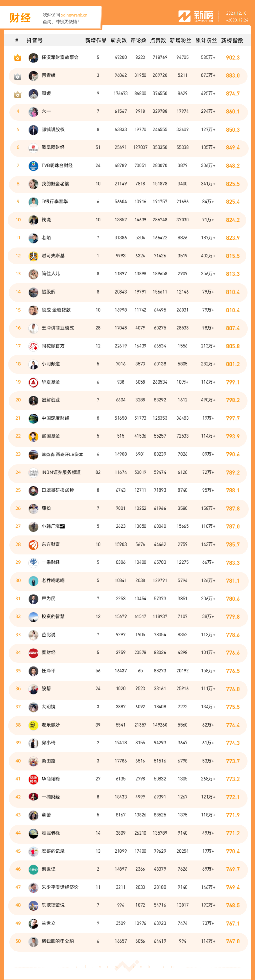Image resolution: width=255 pixels, height=980 pixels.
Task: Click 东方财富 orange logo avatar
Action: [x=34, y=545]
